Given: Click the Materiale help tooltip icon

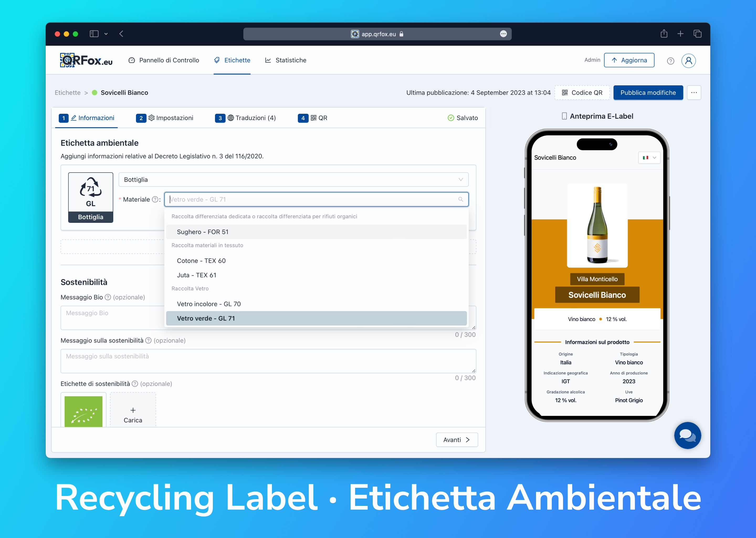Looking at the screenshot, I should click(x=155, y=199).
